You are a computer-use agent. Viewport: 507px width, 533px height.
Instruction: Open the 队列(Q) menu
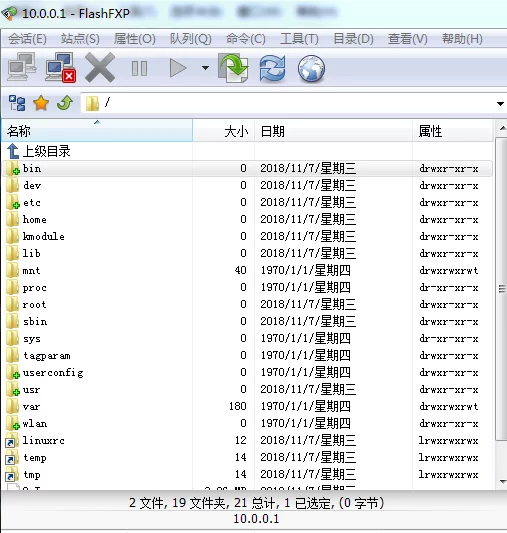coord(191,39)
